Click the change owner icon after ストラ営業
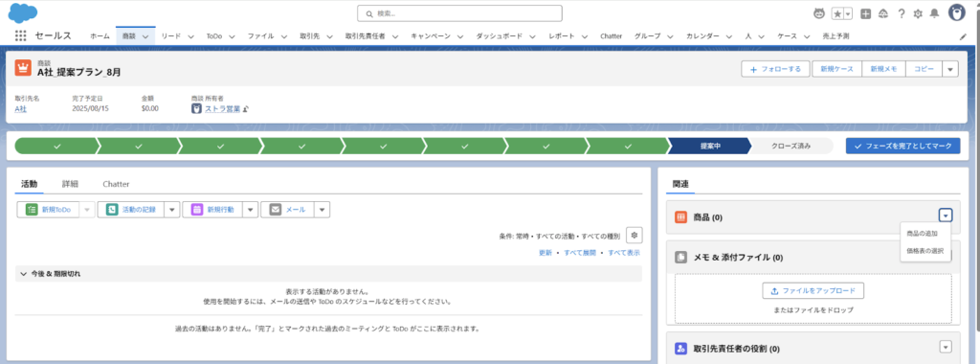 click(246, 109)
